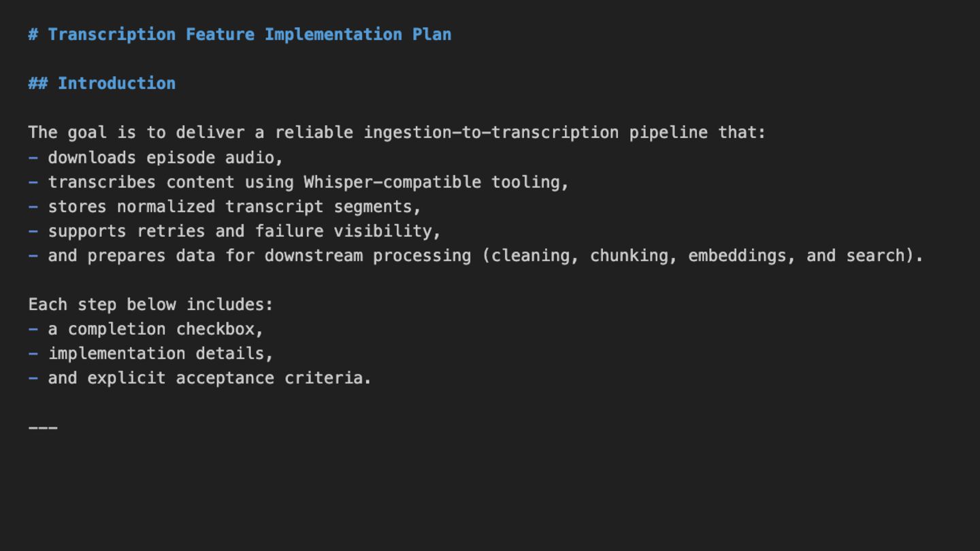Click the double hash before Introduction
This screenshot has width=980, height=551.
pyautogui.click(x=38, y=84)
